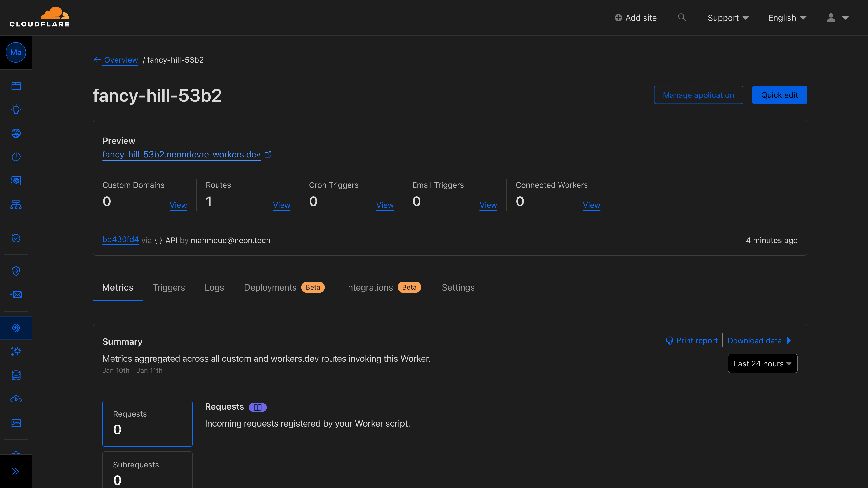
Task: Open the Email envelope sidebar icon
Action: click(16, 295)
